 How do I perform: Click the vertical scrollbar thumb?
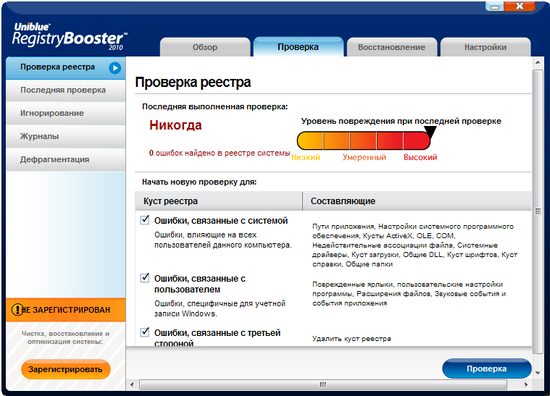click(538, 211)
